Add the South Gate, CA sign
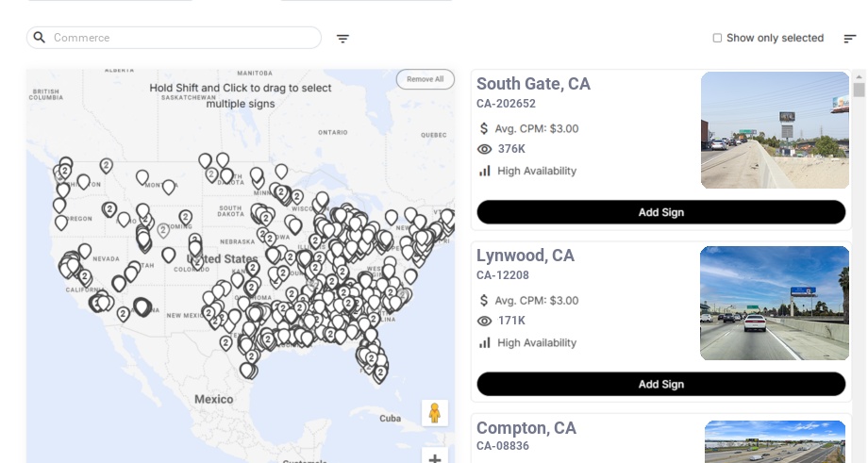Screen dimensions: 868x463 coord(660,212)
